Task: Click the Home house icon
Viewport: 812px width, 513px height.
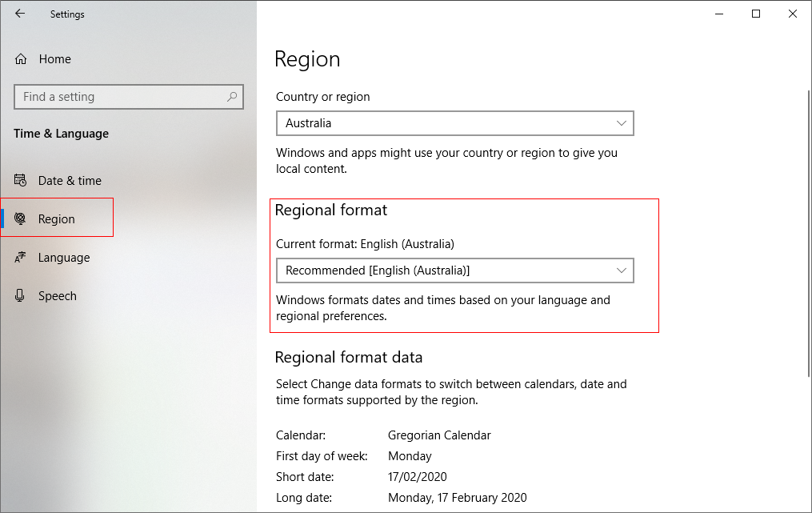Action: click(x=20, y=58)
